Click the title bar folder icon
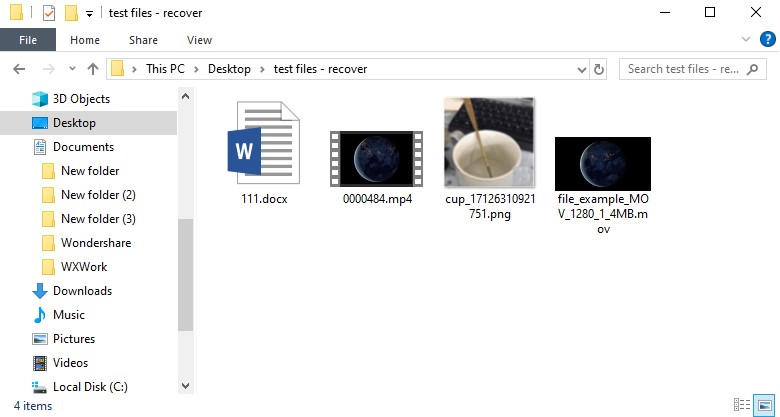Viewport: 780px width, 417px height. click(x=16, y=12)
